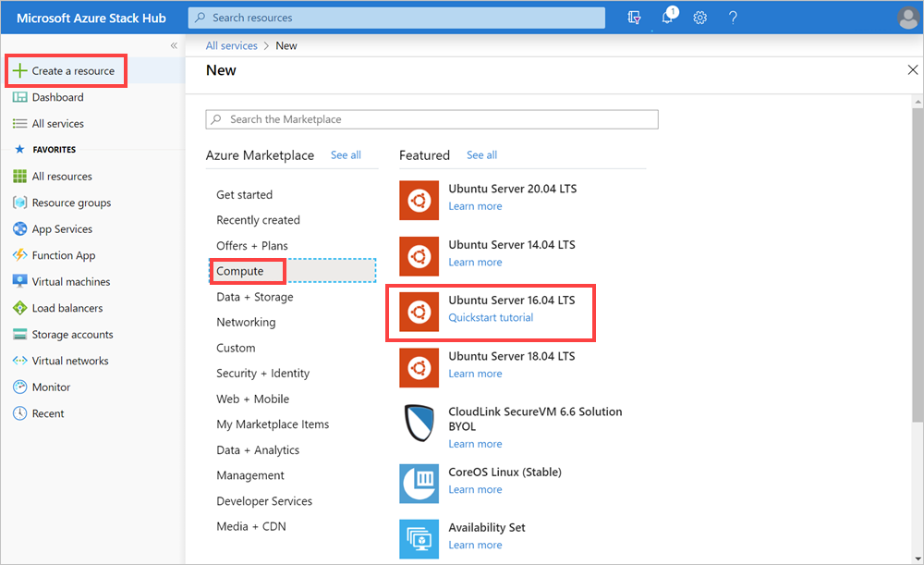
Task: Collapse the left sidebar with double chevron
Action: (x=174, y=45)
